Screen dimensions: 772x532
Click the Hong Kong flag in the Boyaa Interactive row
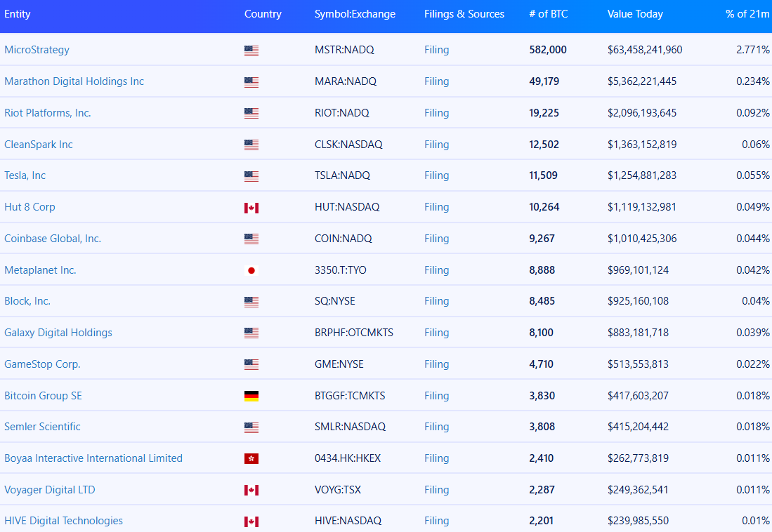coord(251,459)
